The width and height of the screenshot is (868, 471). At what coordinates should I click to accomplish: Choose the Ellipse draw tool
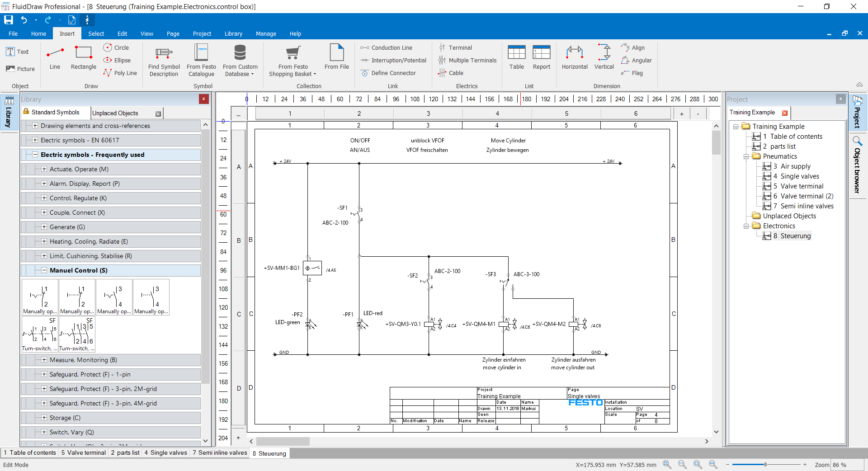click(117, 60)
